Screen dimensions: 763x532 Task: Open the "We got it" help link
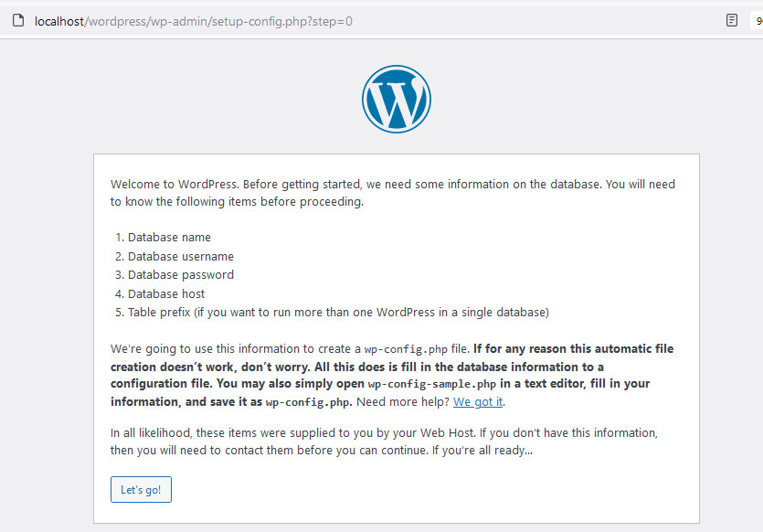478,401
